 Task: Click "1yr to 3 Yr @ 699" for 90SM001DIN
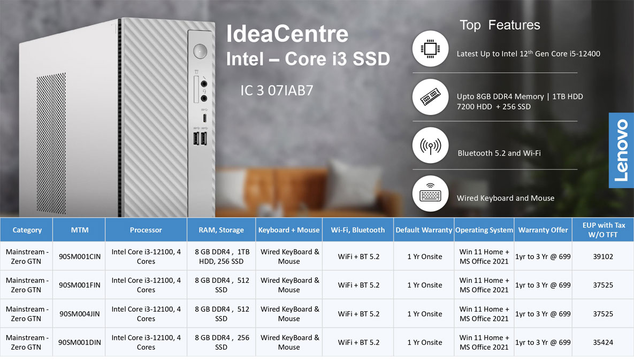pos(543,342)
